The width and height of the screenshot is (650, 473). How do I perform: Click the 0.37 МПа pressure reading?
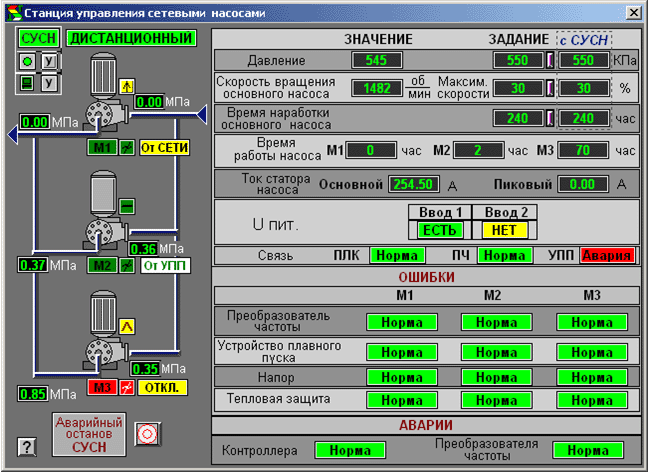point(33,265)
